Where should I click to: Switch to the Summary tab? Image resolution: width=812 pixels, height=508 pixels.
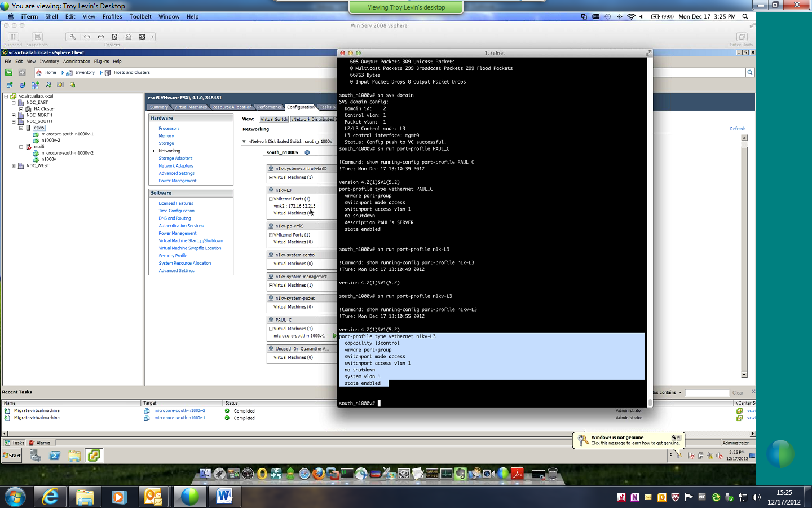pos(158,107)
